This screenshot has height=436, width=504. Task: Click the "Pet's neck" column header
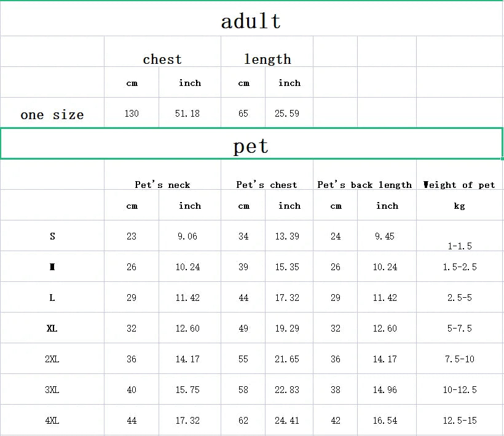(x=162, y=184)
